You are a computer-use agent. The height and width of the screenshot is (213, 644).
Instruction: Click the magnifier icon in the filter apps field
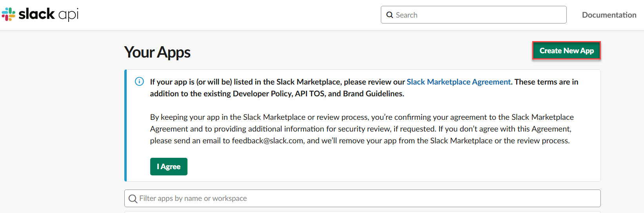click(133, 199)
